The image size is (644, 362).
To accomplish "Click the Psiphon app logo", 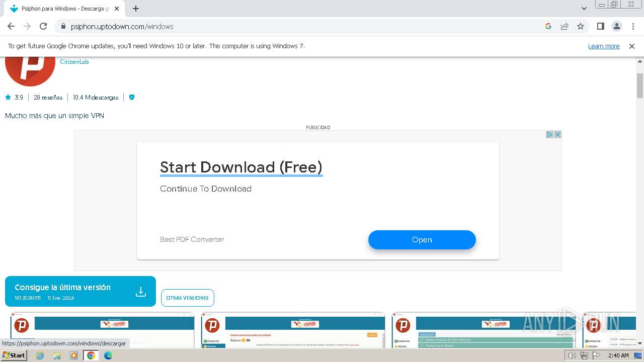I will click(30, 70).
